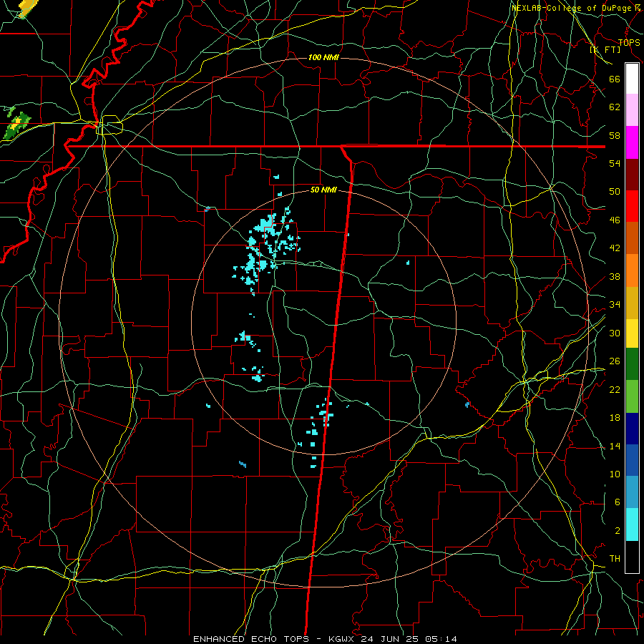The width and height of the screenshot is (644, 644).
Task: Click the 'TOPS' legend title
Action: [629, 42]
